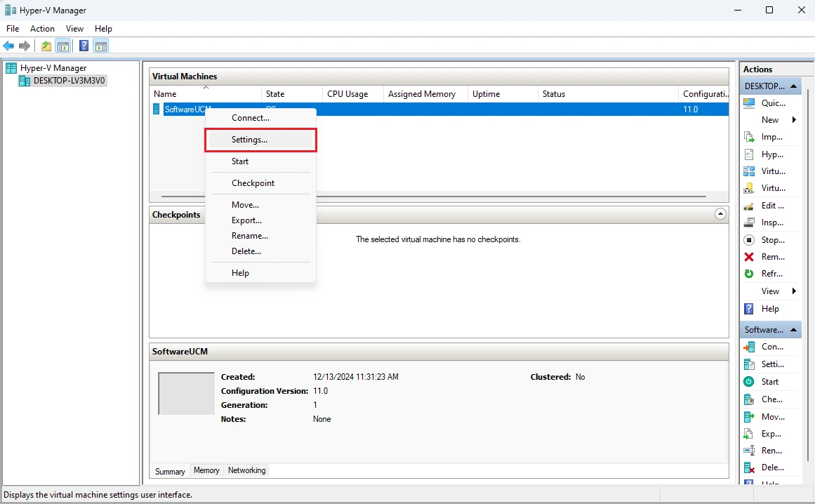Viewport: 815px width, 504px height.
Task: Sort by the Status column header
Action: [x=608, y=94]
